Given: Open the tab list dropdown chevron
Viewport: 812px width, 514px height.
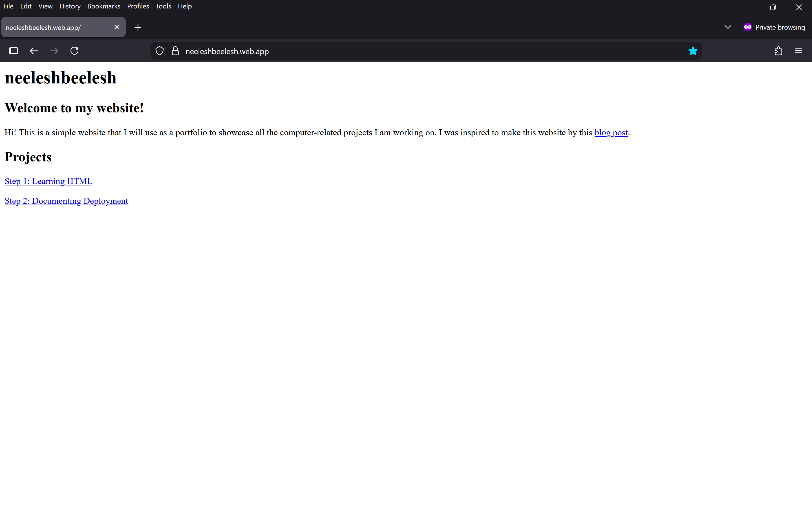Looking at the screenshot, I should (x=728, y=27).
